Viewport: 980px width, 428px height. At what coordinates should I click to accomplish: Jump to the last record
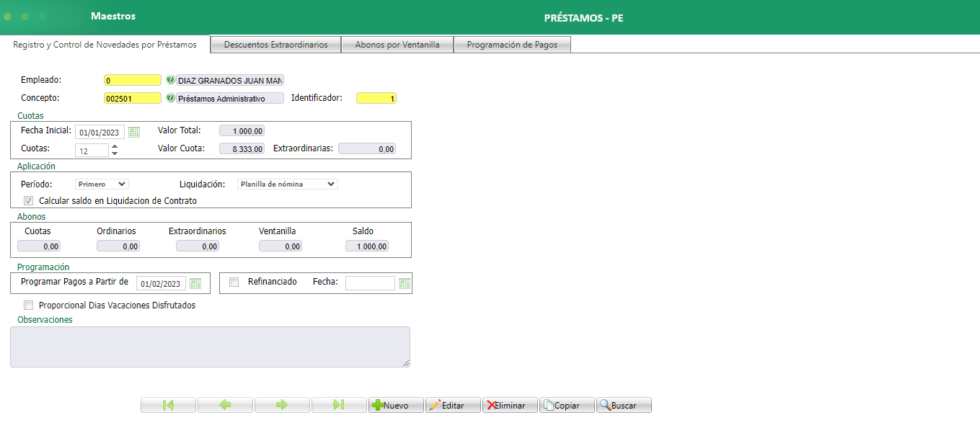(339, 404)
